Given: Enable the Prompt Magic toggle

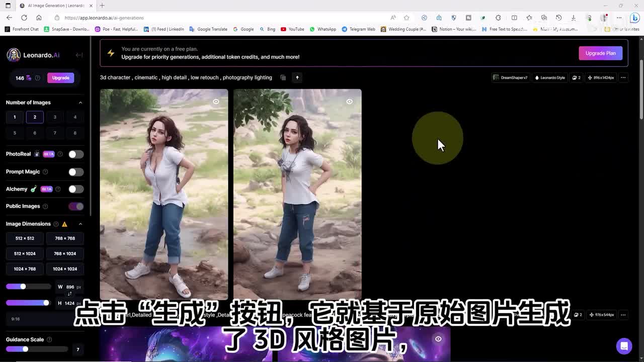Looking at the screenshot, I should click(76, 172).
